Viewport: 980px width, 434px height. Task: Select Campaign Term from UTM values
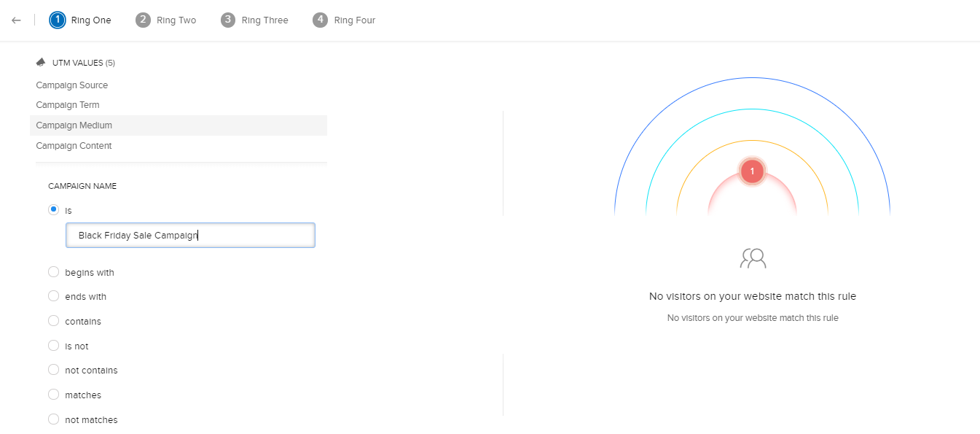coord(68,105)
